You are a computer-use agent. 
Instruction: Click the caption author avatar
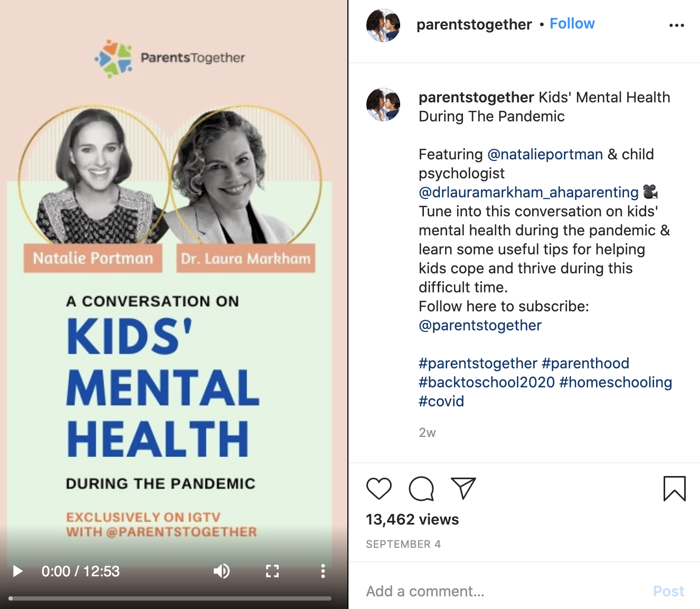pos(383,104)
